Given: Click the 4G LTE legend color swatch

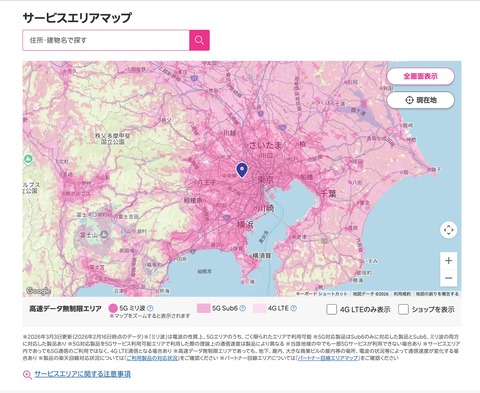Looking at the screenshot, I should [x=259, y=308].
